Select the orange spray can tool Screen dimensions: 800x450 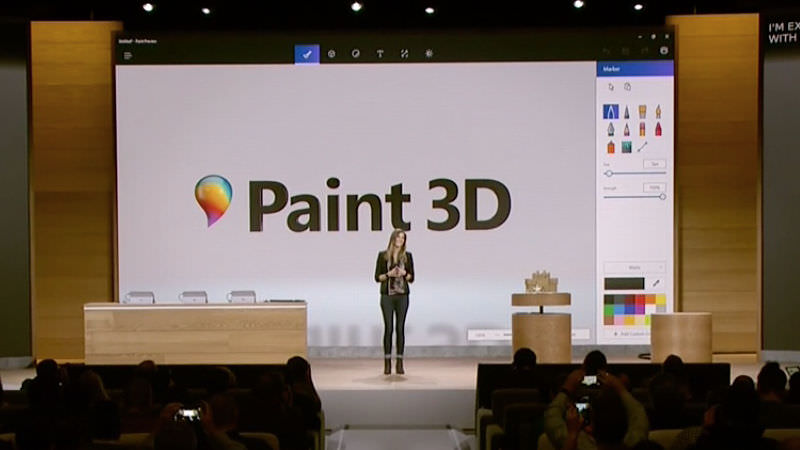pyautogui.click(x=610, y=147)
